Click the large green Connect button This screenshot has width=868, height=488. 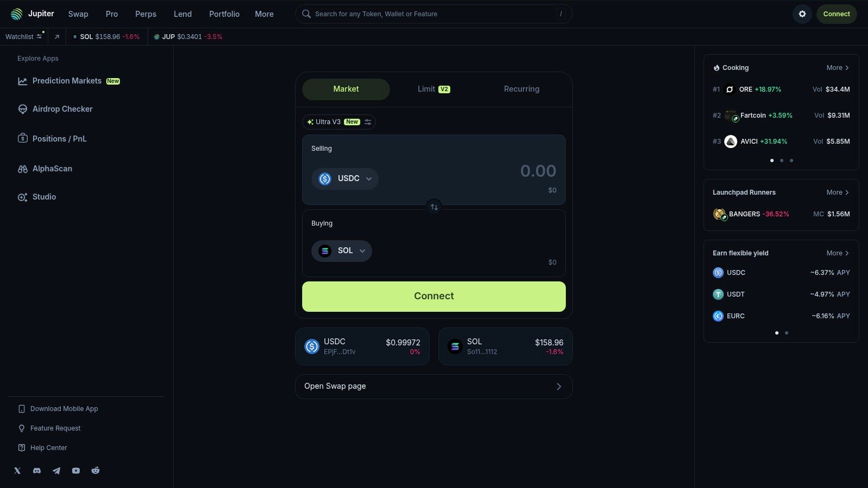(434, 297)
